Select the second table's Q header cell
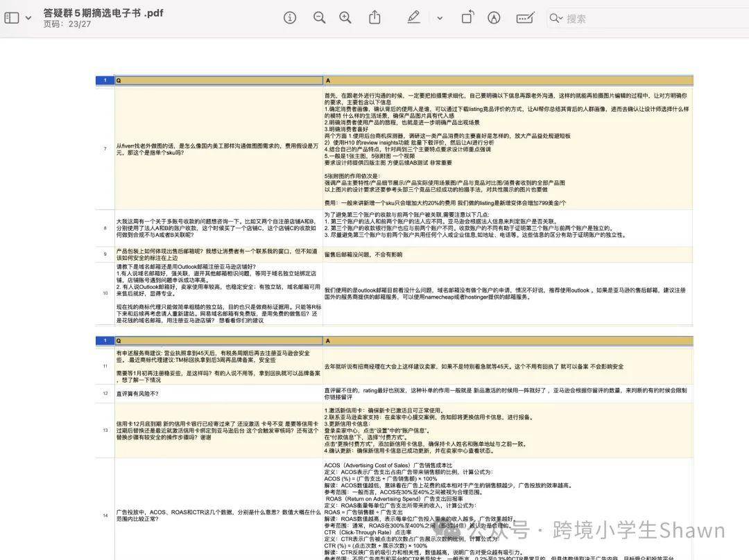749x560 pixels. click(x=218, y=340)
